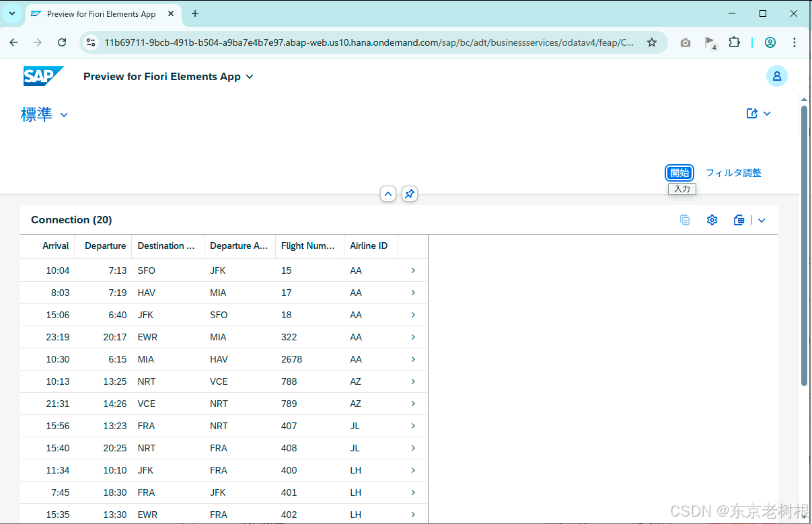Open the Chrome three-dot menu

point(795,42)
